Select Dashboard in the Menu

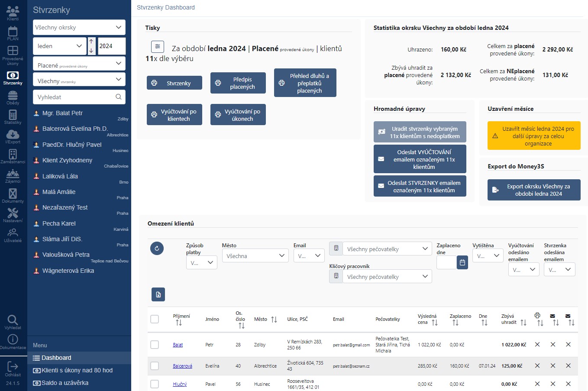(79, 358)
